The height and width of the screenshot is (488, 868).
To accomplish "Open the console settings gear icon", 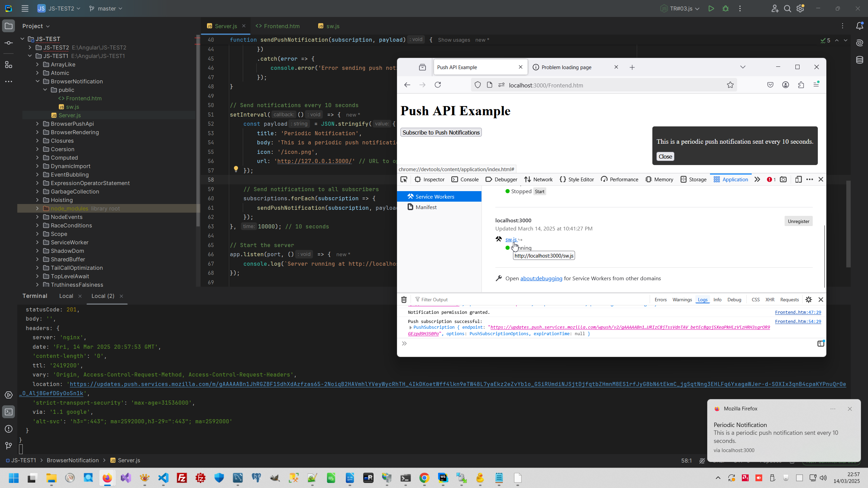I will [809, 300].
